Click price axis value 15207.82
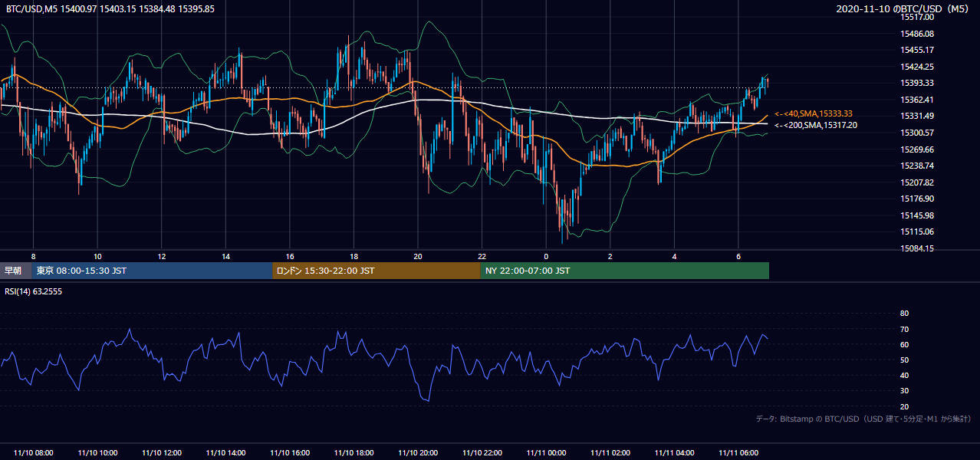Screen dimensions: 980x460 [917, 182]
